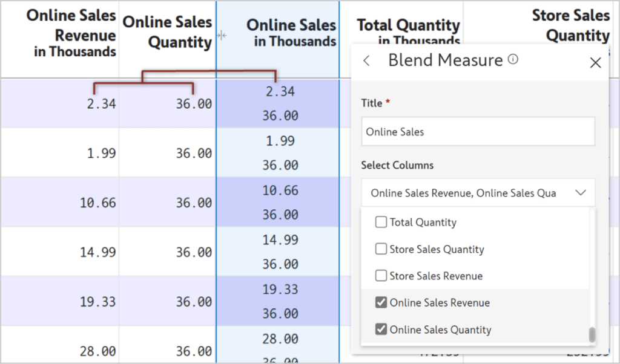Edit the Title field showing Online Sales
Image resolution: width=620 pixels, height=364 pixels.
click(478, 131)
